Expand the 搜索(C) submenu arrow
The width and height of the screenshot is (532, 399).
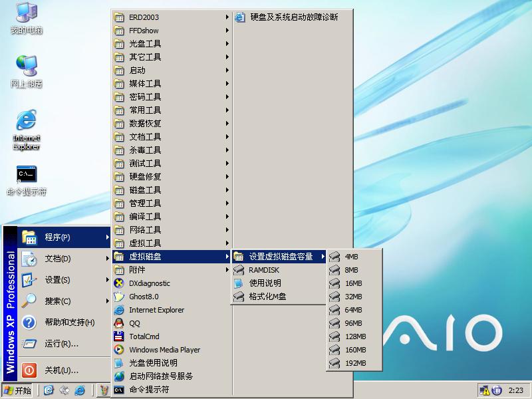pos(107,301)
